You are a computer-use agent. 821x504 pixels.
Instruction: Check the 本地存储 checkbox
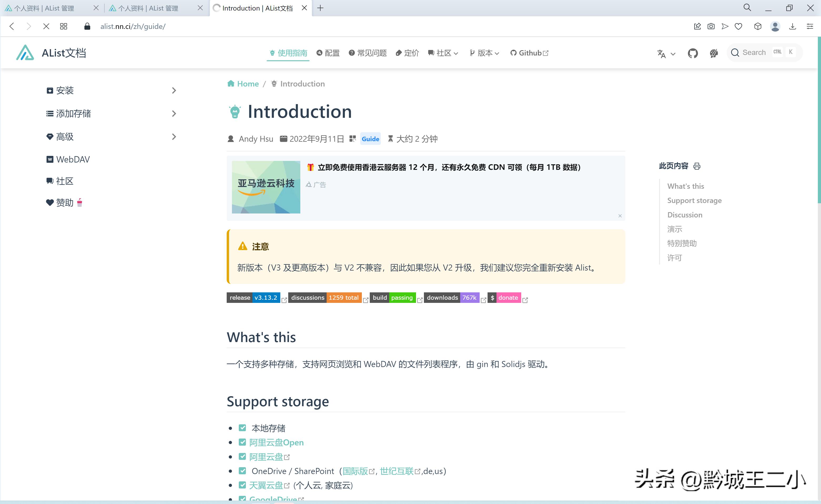pyautogui.click(x=242, y=428)
